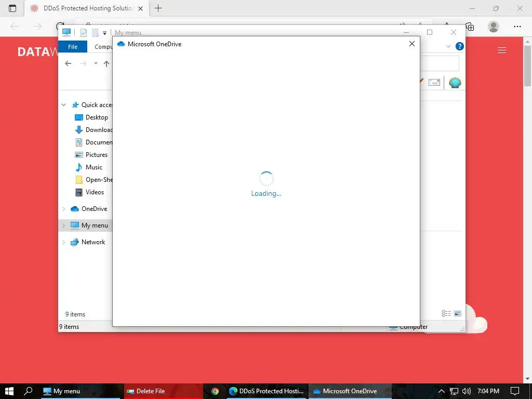Click the Music note icon
Screen dimensions: 532x399
click(79, 167)
